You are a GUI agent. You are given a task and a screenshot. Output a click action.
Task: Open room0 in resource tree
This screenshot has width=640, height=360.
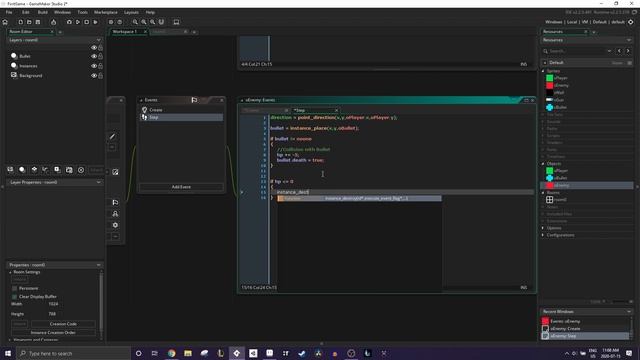(560, 200)
